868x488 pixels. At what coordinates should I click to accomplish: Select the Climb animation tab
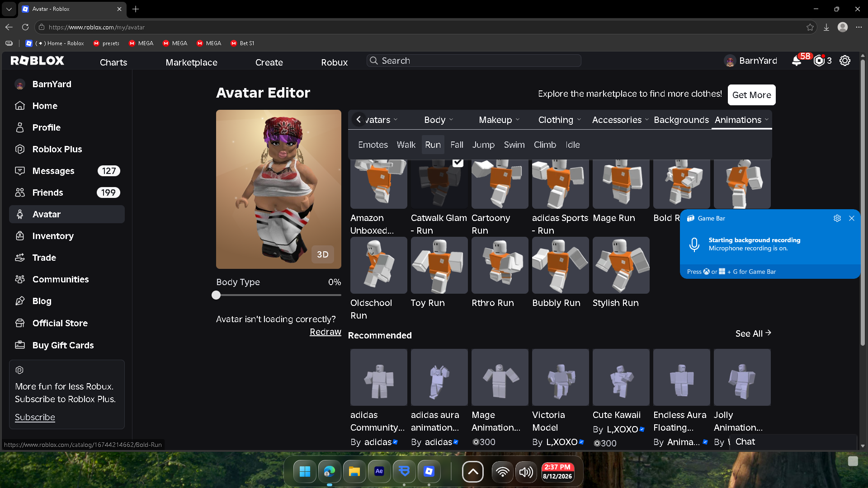pyautogui.click(x=545, y=145)
